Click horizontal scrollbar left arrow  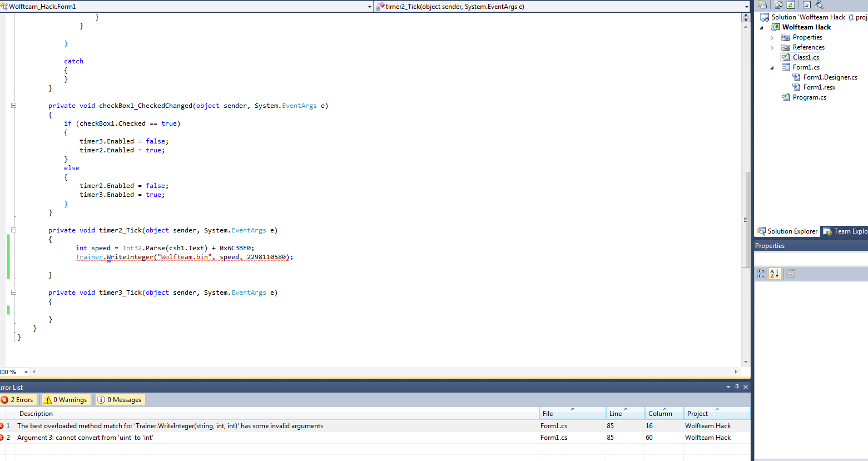(x=34, y=371)
